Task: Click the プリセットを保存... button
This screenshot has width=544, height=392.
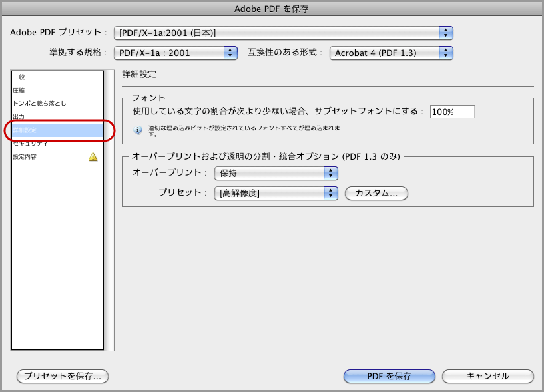Action: pos(63,376)
